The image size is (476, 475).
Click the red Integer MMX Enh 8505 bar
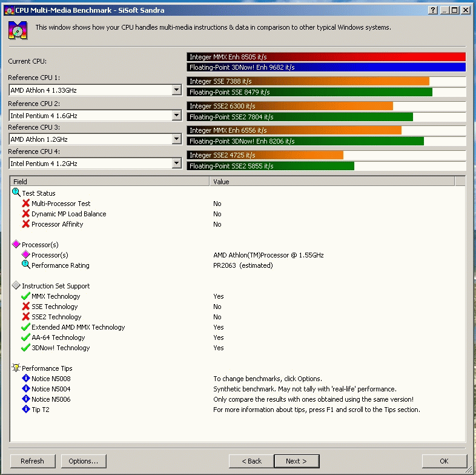(x=326, y=57)
